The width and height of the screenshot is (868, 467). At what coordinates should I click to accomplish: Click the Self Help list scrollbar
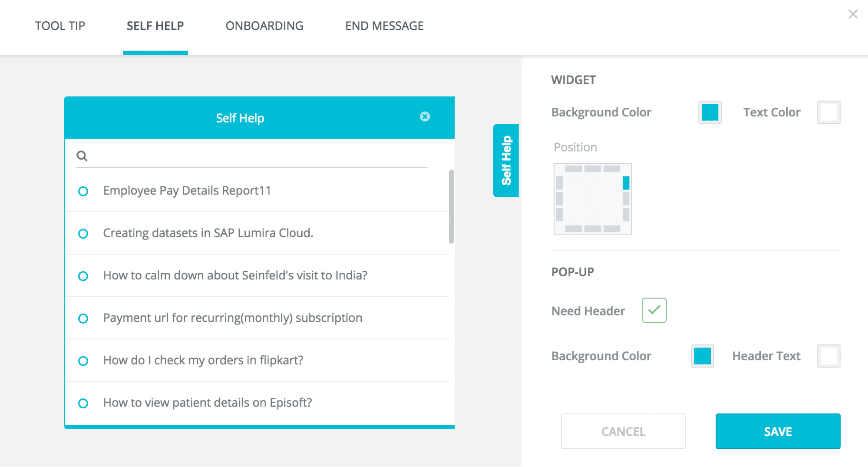coord(451,206)
